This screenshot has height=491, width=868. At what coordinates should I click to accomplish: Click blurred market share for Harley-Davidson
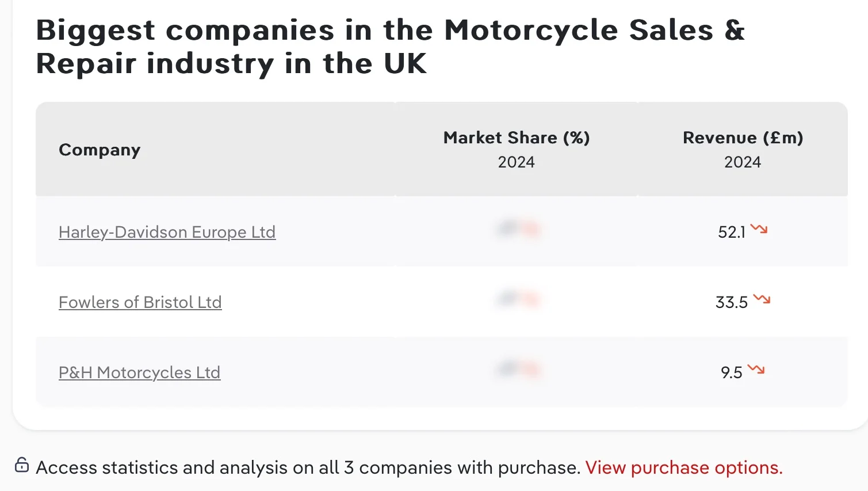click(x=517, y=230)
